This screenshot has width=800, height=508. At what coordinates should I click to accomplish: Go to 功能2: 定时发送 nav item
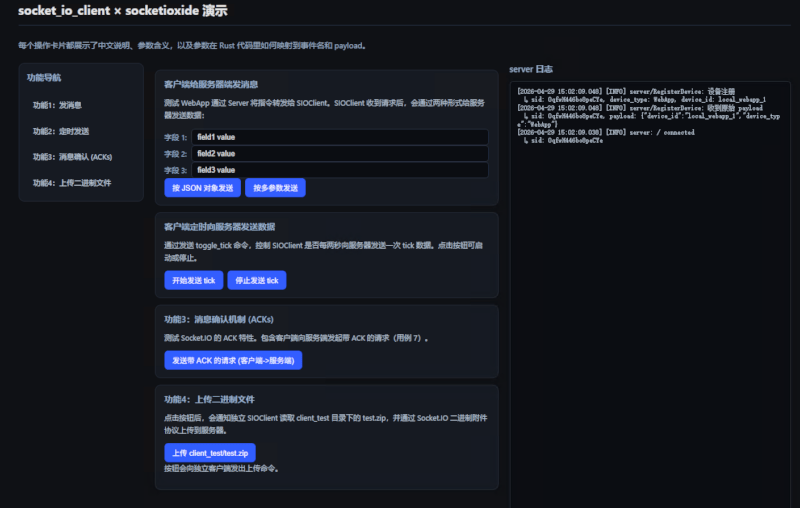[61, 131]
